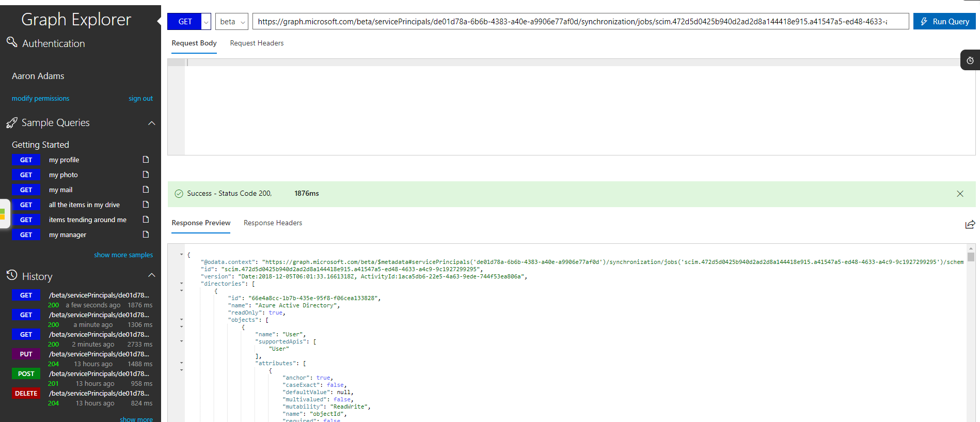Click the Run Query button

(944, 22)
